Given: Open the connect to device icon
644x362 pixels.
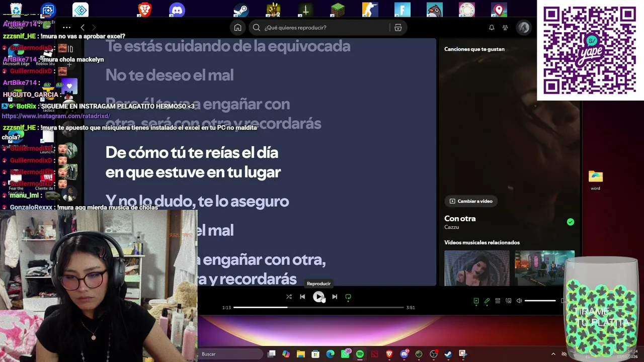Looking at the screenshot, I should (509, 301).
